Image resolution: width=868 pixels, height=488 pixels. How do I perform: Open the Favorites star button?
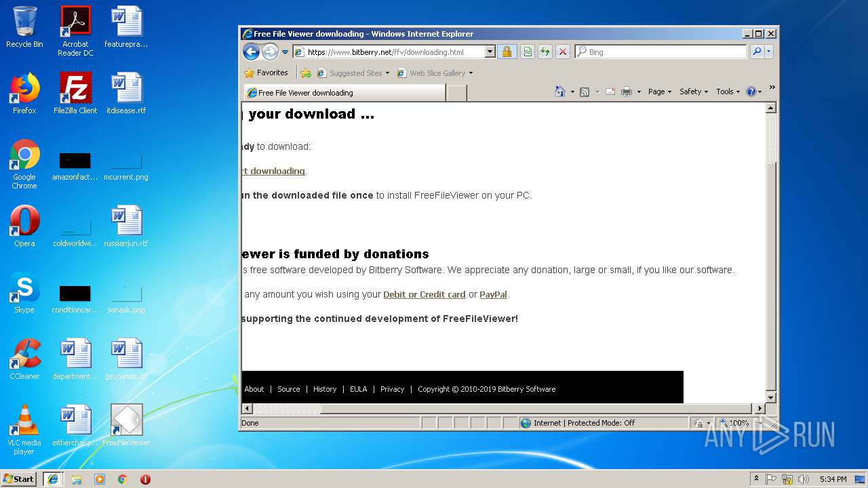(x=266, y=73)
